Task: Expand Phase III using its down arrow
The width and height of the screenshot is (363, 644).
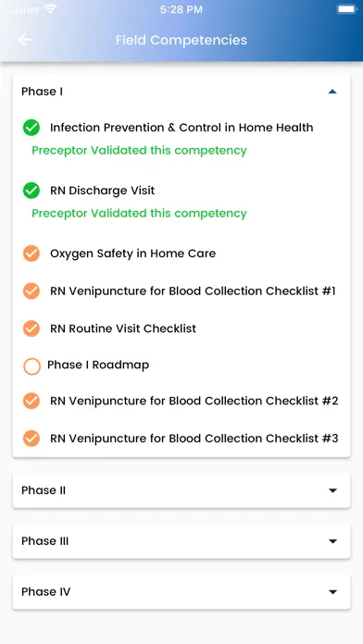Action: click(x=333, y=541)
